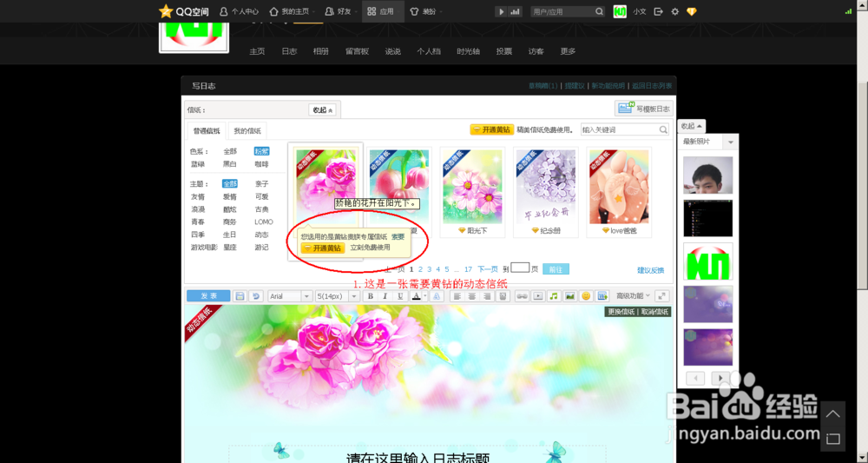Screen dimensions: 868x463
Task: Select the 粉紫 color filter
Action: [x=262, y=151]
